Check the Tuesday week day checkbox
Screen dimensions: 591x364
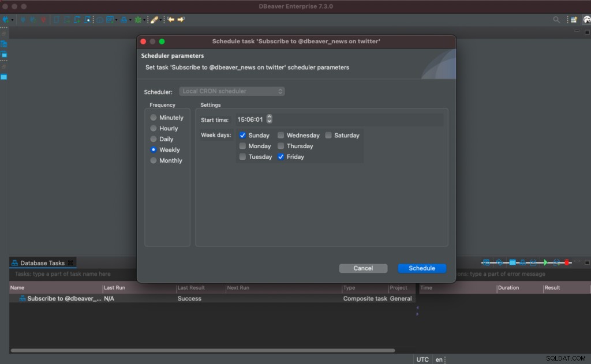pyautogui.click(x=242, y=157)
